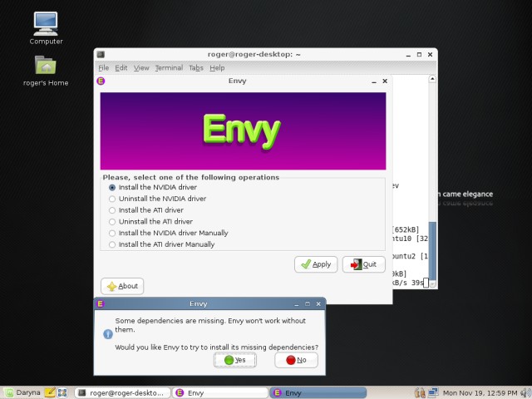The width and height of the screenshot is (532, 399).
Task: Click the Envy dialog title bar icon
Action: pyautogui.click(x=101, y=303)
